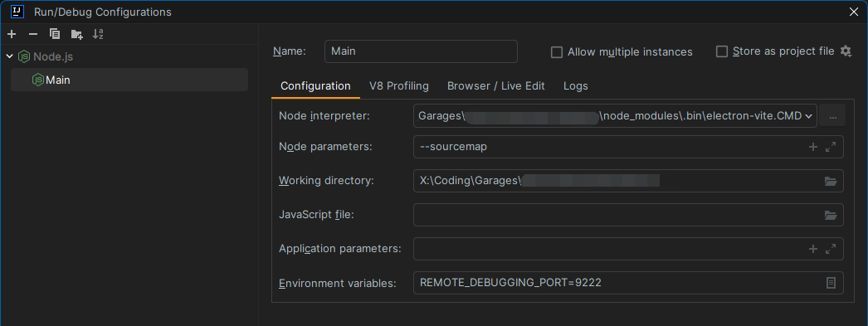Copy the selected configuration
This screenshot has height=326, width=868.
click(54, 34)
